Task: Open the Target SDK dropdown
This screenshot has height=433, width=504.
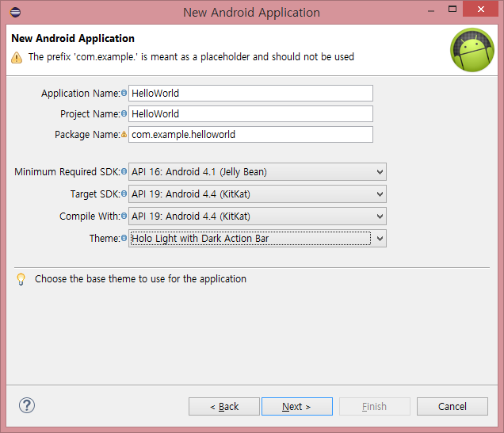Action: [x=257, y=194]
